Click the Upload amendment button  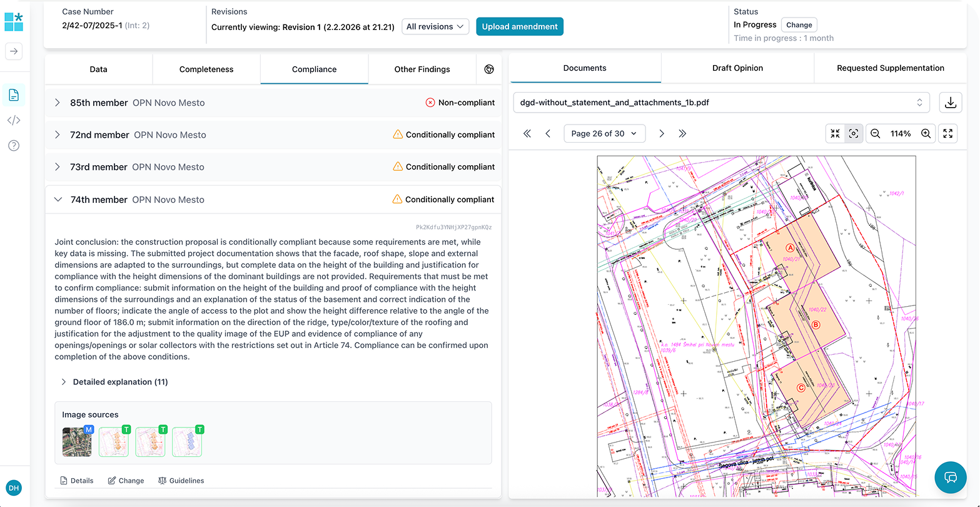pyautogui.click(x=519, y=26)
